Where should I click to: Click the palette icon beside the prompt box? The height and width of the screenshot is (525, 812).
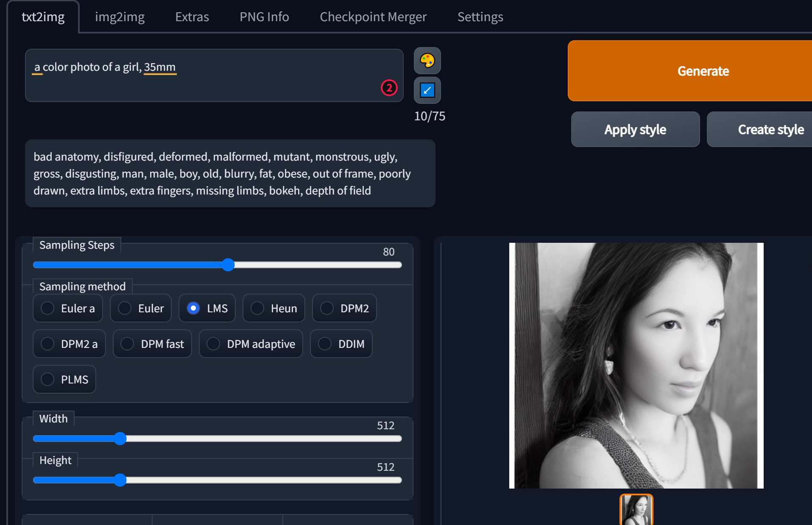point(427,61)
